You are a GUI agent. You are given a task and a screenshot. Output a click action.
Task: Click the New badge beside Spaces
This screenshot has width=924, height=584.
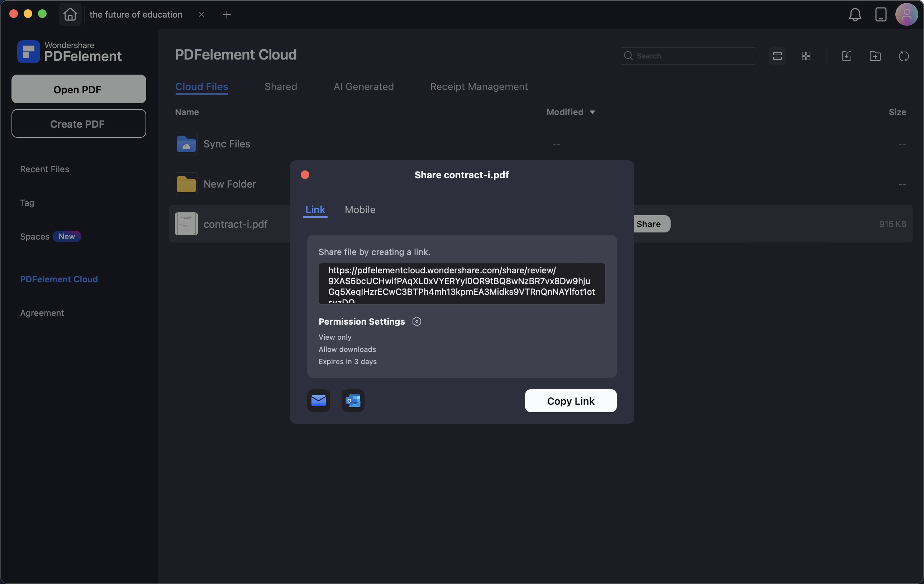(67, 236)
